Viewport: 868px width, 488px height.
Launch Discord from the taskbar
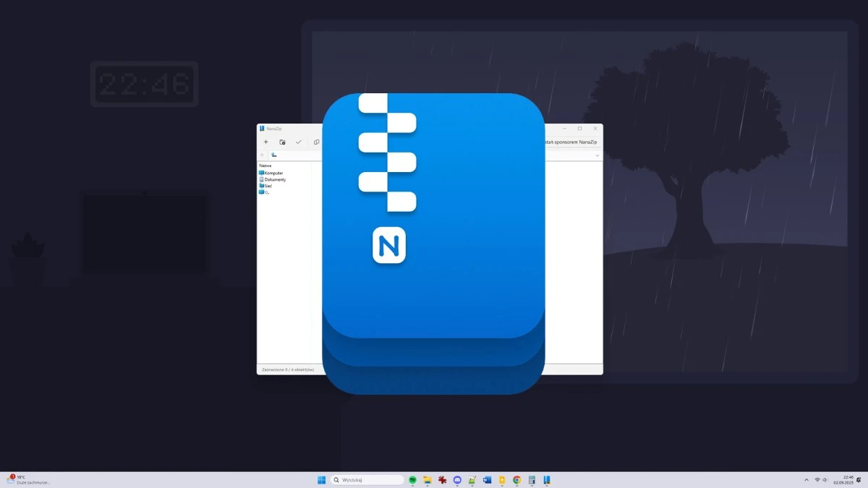[x=457, y=479]
